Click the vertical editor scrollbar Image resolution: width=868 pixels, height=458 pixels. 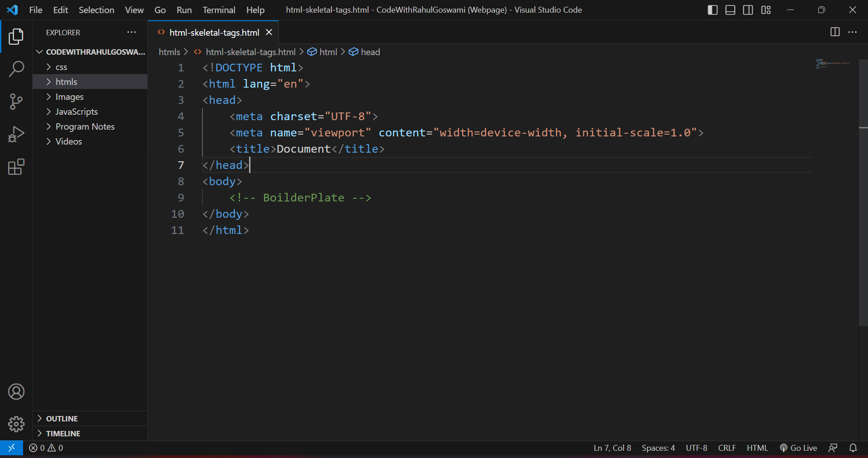863,192
